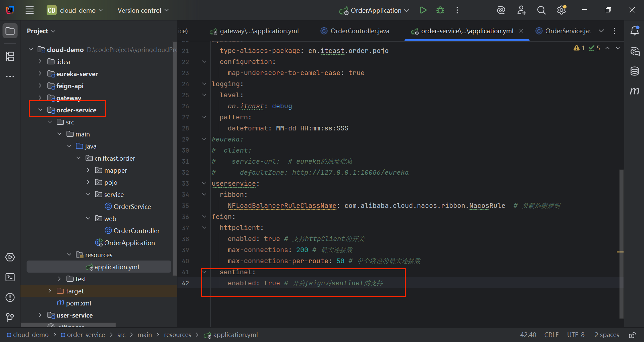Fold the logging block at line 24
The image size is (644, 342).
204,84
